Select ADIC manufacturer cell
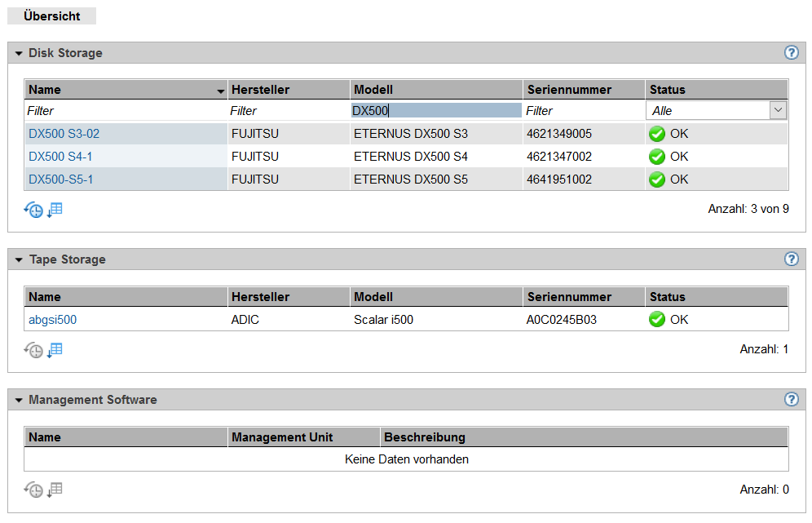812x523 pixels. 289,319
